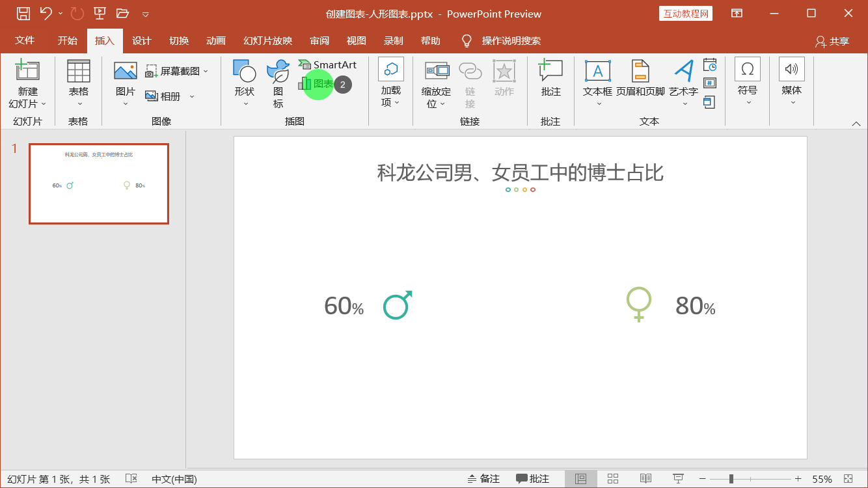The width and height of the screenshot is (868, 488).
Task: Open the undo history dropdown arrow
Action: click(61, 13)
